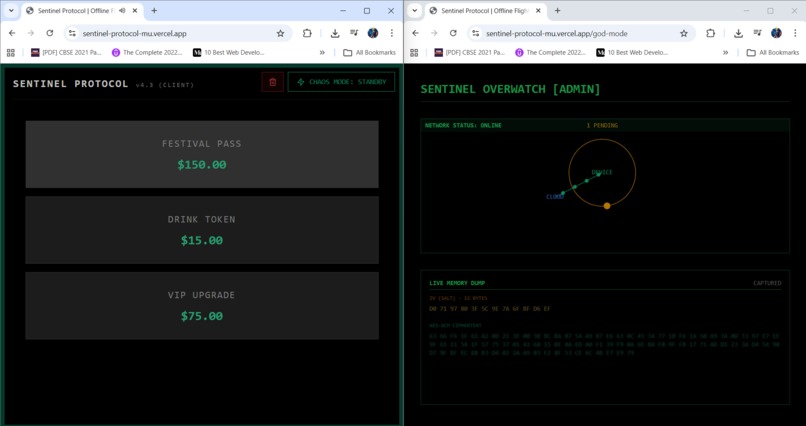Close the tab in right browser window

pyautogui.click(x=538, y=11)
